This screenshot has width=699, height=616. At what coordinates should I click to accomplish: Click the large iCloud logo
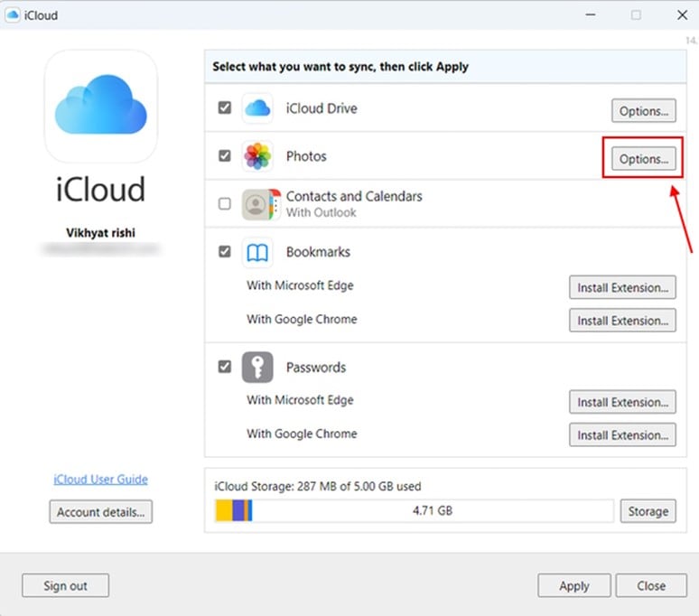pos(100,105)
